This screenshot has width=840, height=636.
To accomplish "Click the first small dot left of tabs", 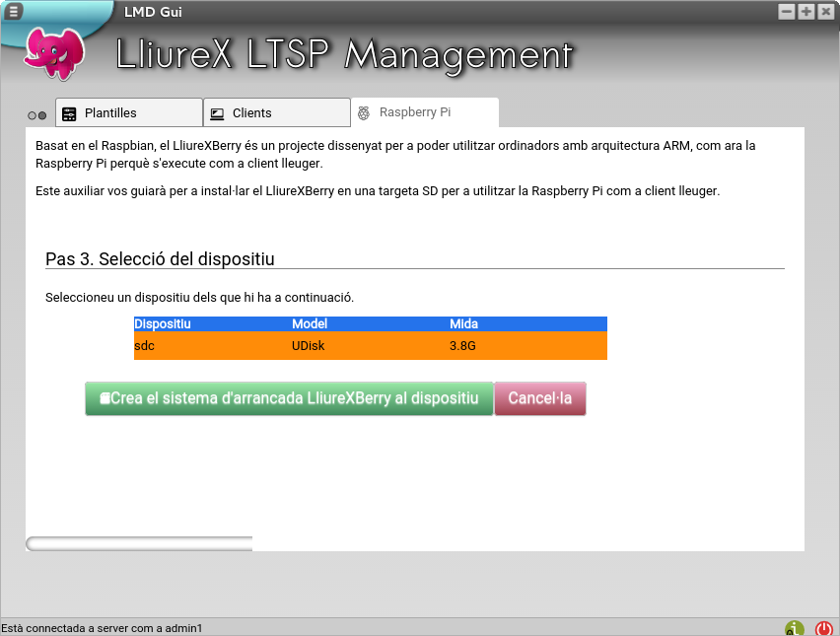I will 32,115.
